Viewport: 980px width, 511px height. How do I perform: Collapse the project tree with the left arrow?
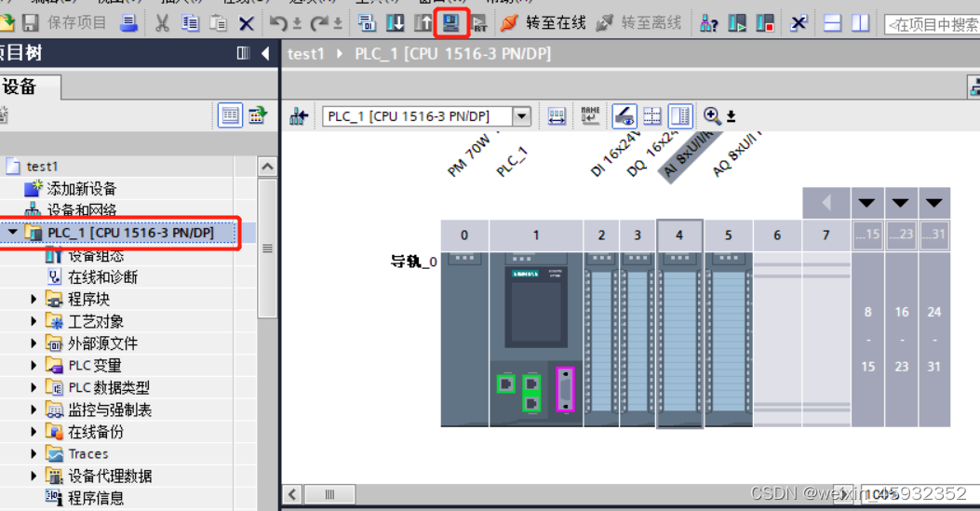coord(265,53)
